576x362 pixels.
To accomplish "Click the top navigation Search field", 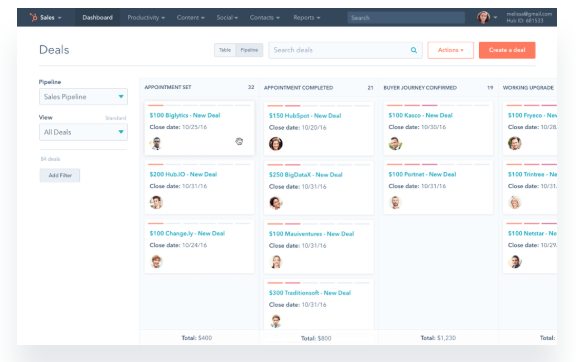I will pos(406,18).
